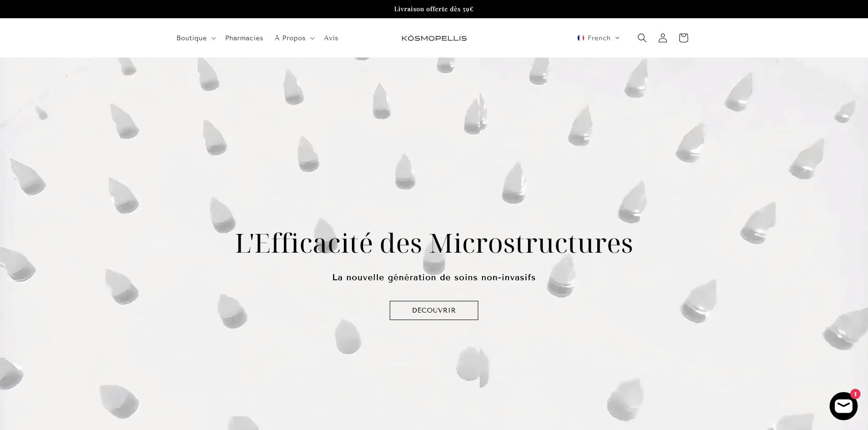Click the DÉCOUVRIR button

[x=434, y=310]
